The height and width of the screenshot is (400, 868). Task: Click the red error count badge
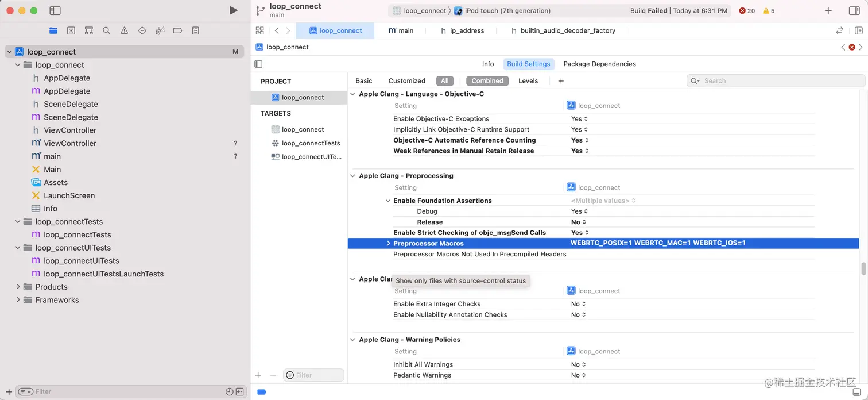pos(744,10)
